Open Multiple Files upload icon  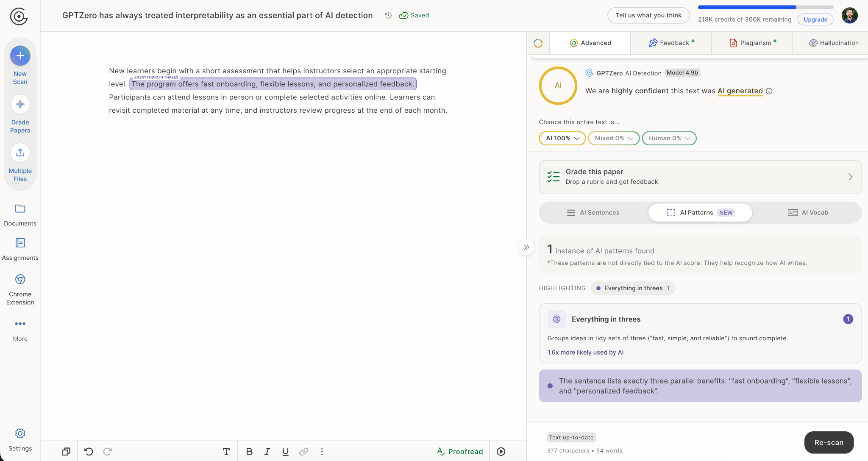(x=20, y=153)
